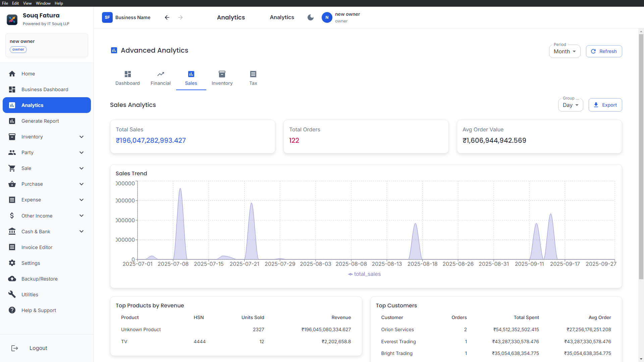Click the Logout option
Image resolution: width=644 pixels, height=362 pixels.
click(38, 348)
